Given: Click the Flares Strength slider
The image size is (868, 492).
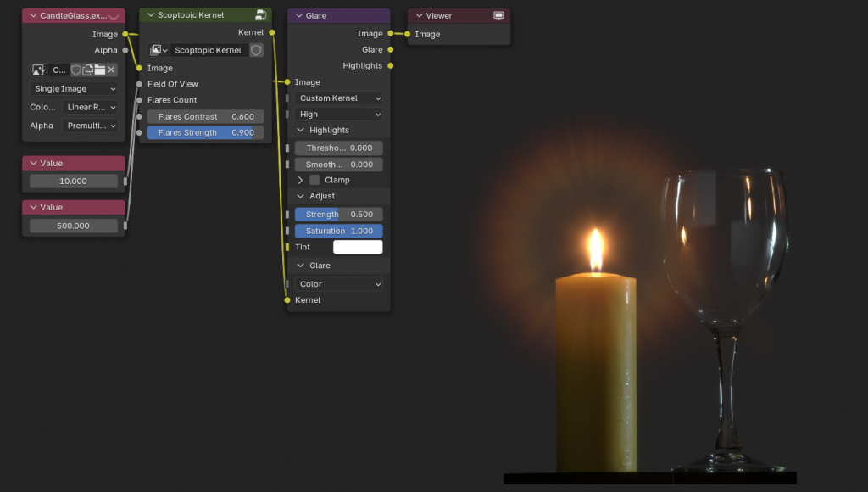Looking at the screenshot, I should point(205,132).
